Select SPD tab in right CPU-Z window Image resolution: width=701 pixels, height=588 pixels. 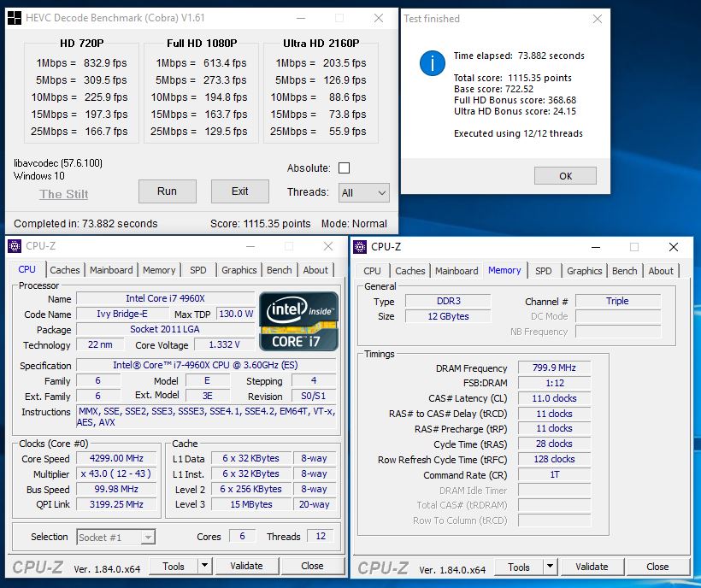tap(543, 271)
